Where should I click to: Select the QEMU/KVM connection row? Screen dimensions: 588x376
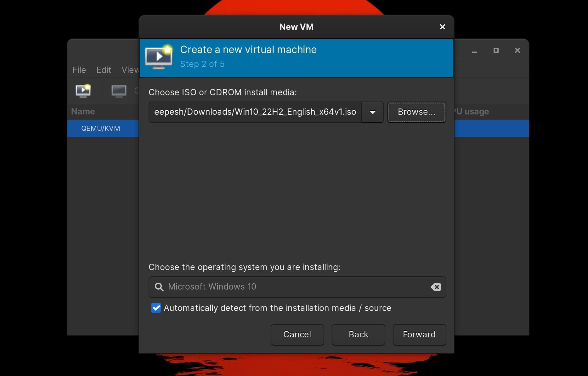100,128
